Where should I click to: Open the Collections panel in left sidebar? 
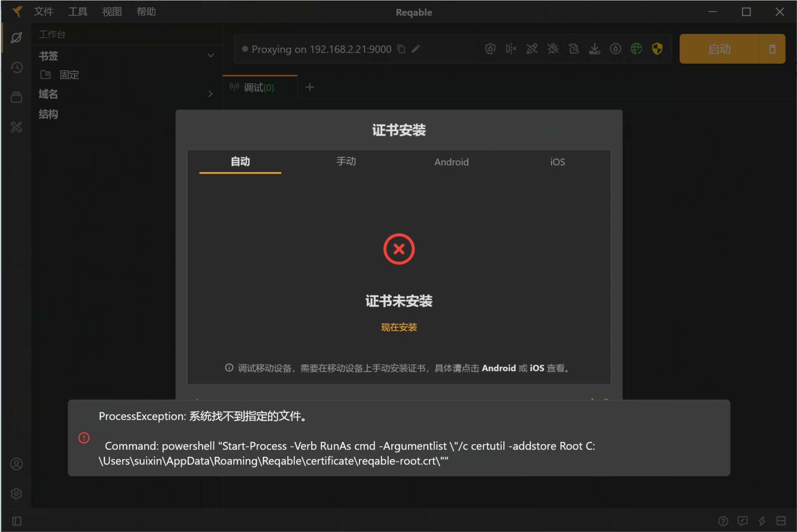pos(17,97)
